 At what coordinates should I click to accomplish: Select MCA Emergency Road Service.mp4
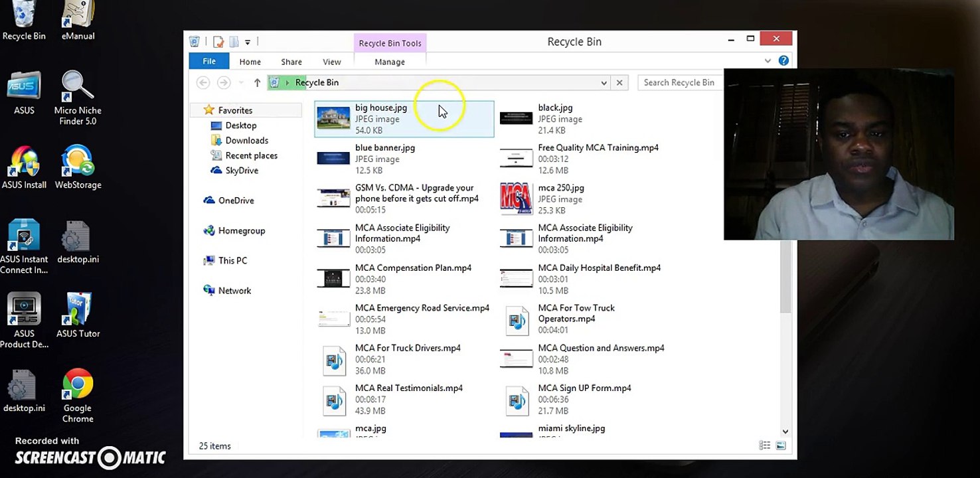click(404, 319)
